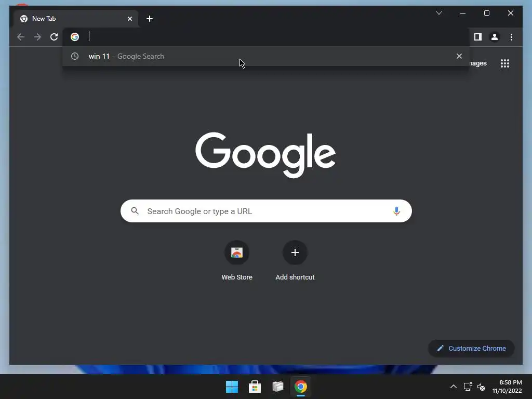Start voice search with the microphone icon
Viewport: 532px width, 399px height.
(396, 211)
